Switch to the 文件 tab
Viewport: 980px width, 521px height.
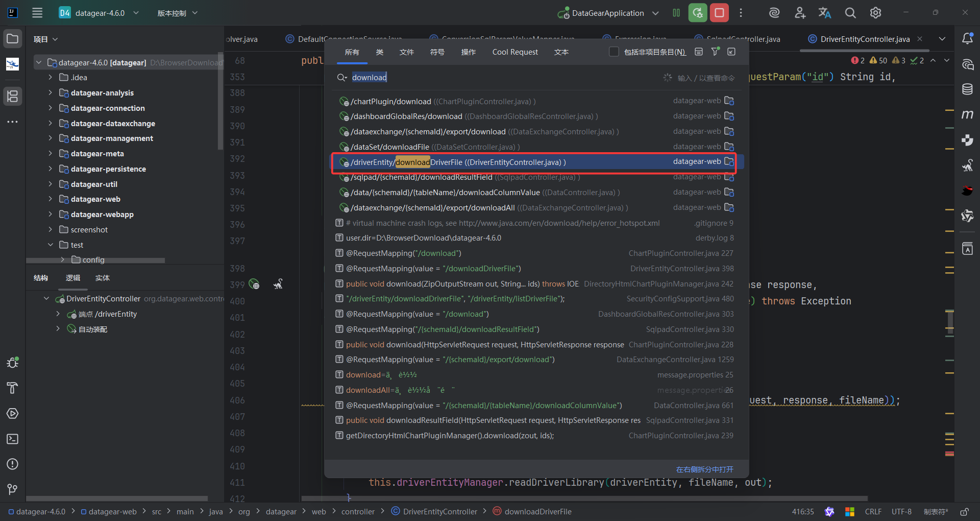click(407, 52)
